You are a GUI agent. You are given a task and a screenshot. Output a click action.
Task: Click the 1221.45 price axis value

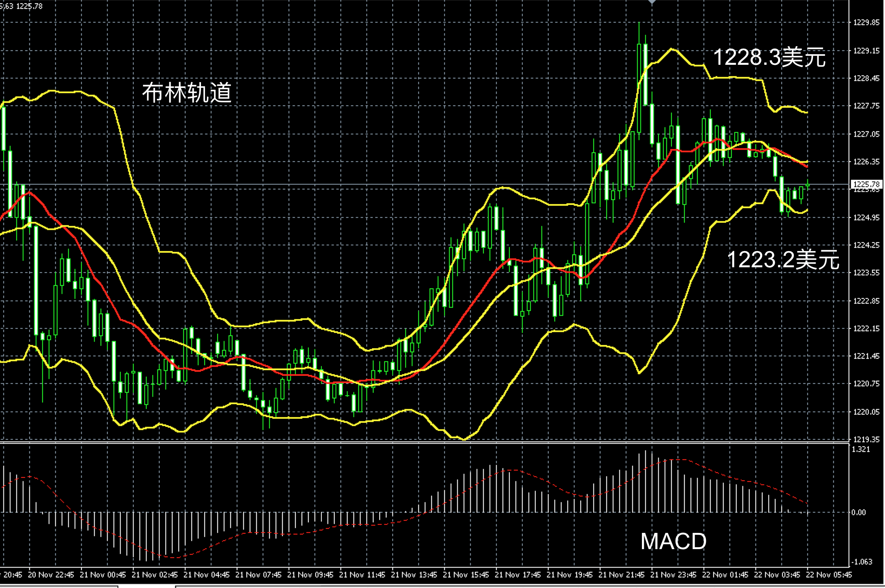(866, 356)
